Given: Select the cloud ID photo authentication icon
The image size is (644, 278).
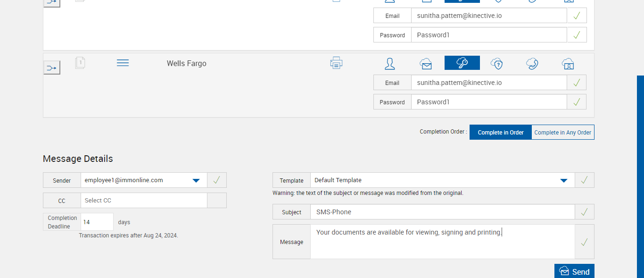Looking at the screenshot, I should [x=568, y=64].
